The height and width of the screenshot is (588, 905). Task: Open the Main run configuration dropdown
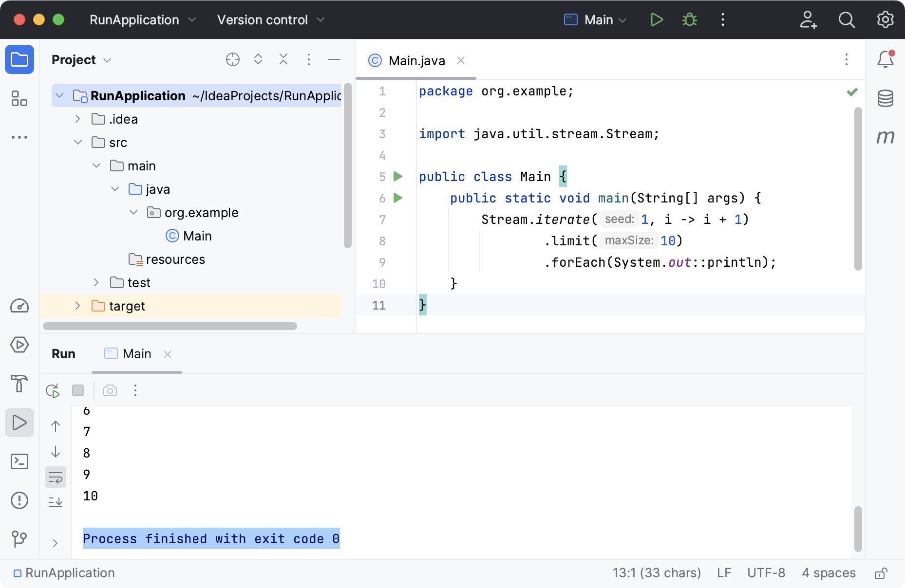click(x=595, y=19)
